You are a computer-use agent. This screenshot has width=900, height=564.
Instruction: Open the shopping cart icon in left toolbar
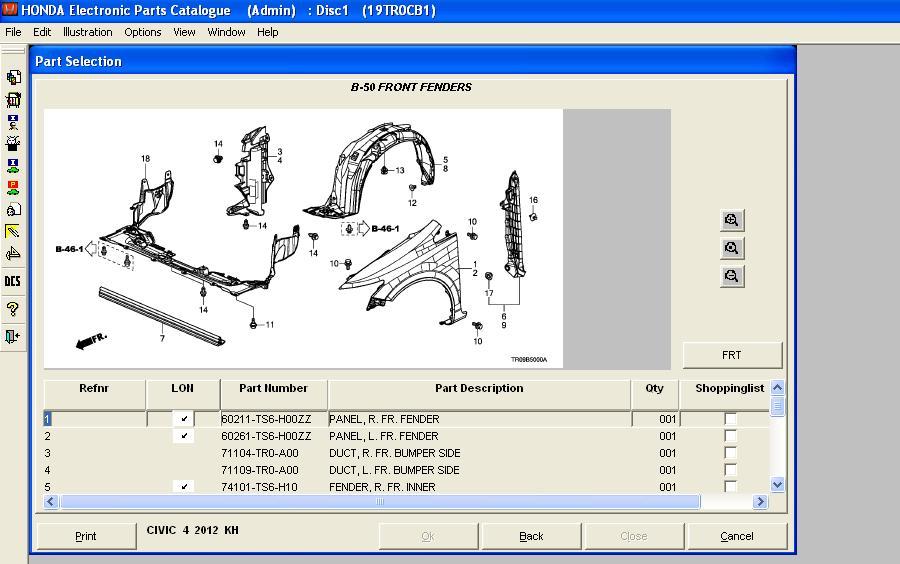(x=13, y=100)
